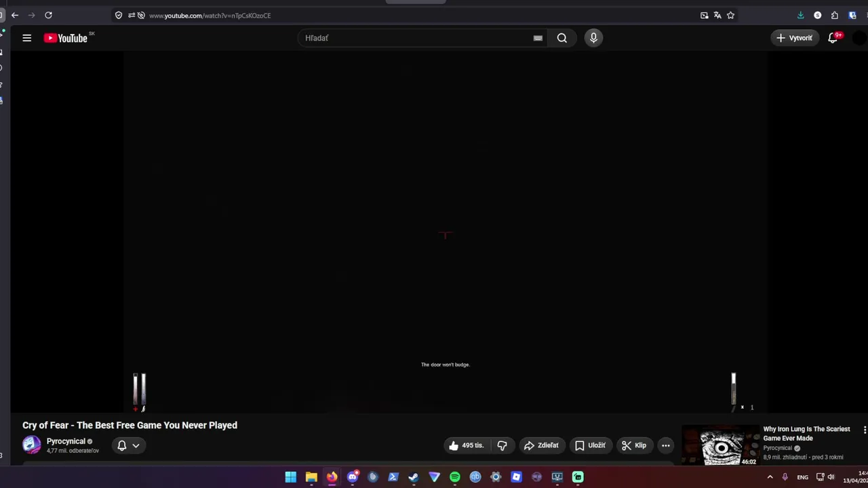Open the volume speaker tray icon
This screenshot has height=488, width=868.
point(831,477)
